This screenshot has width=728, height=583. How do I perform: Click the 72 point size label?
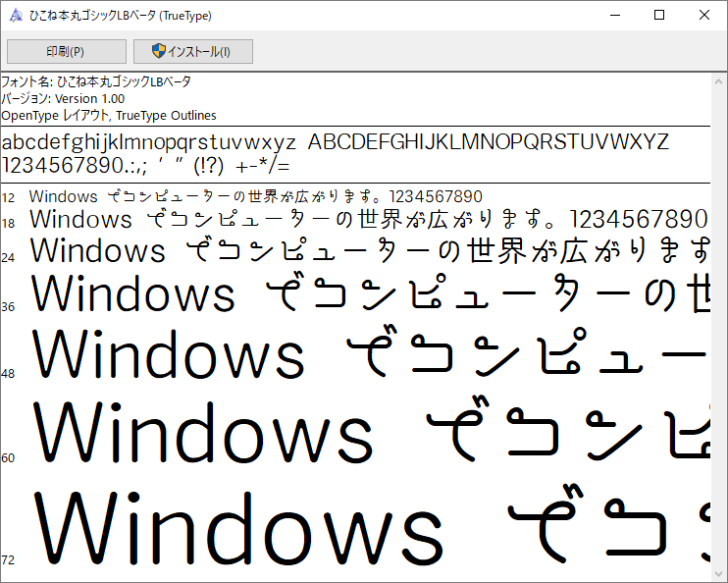click(8, 559)
